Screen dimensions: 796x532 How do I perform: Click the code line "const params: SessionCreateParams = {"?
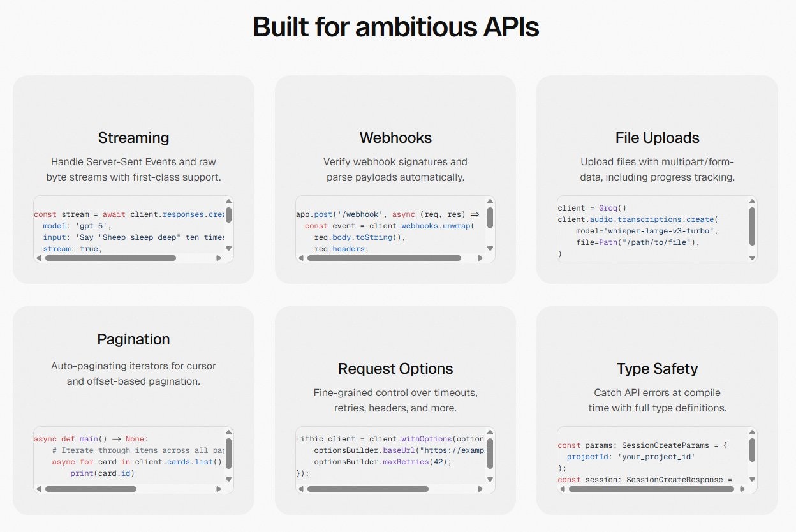point(642,445)
